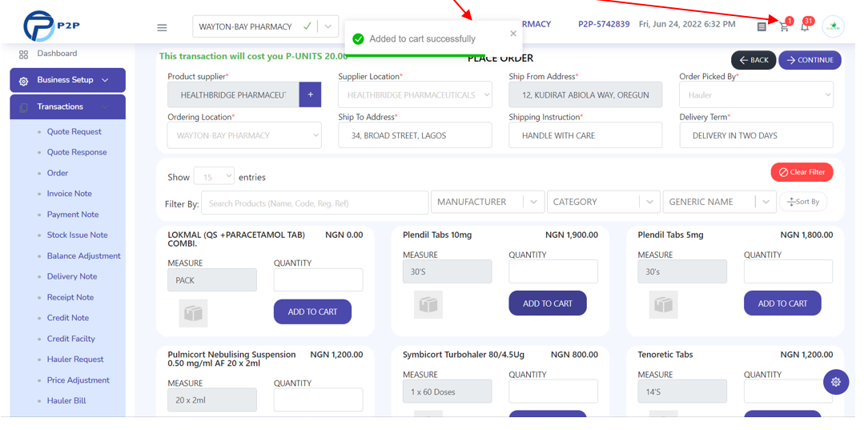This screenshot has height=430, width=868.
Task: Expand the WAYTON-BAY PHARMACY header dropdown
Action: pos(328,26)
